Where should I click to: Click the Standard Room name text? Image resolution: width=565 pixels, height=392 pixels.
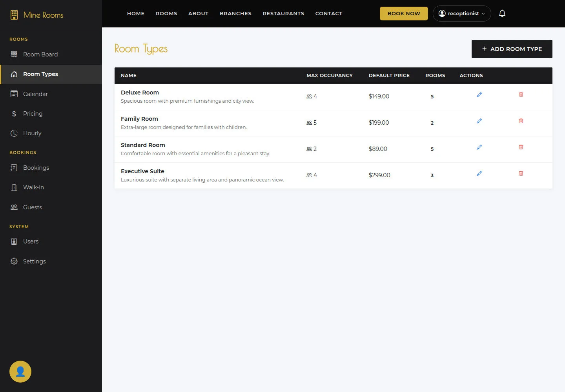coord(143,145)
